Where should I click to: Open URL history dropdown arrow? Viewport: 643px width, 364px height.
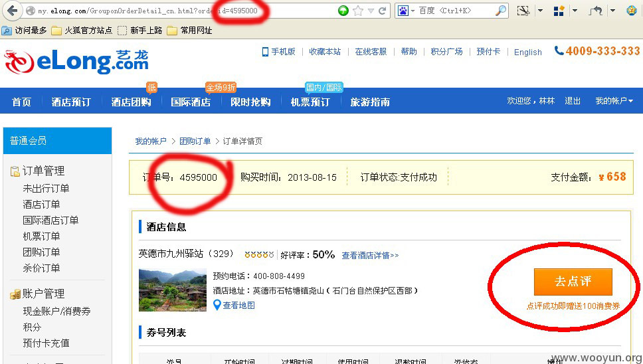click(371, 11)
